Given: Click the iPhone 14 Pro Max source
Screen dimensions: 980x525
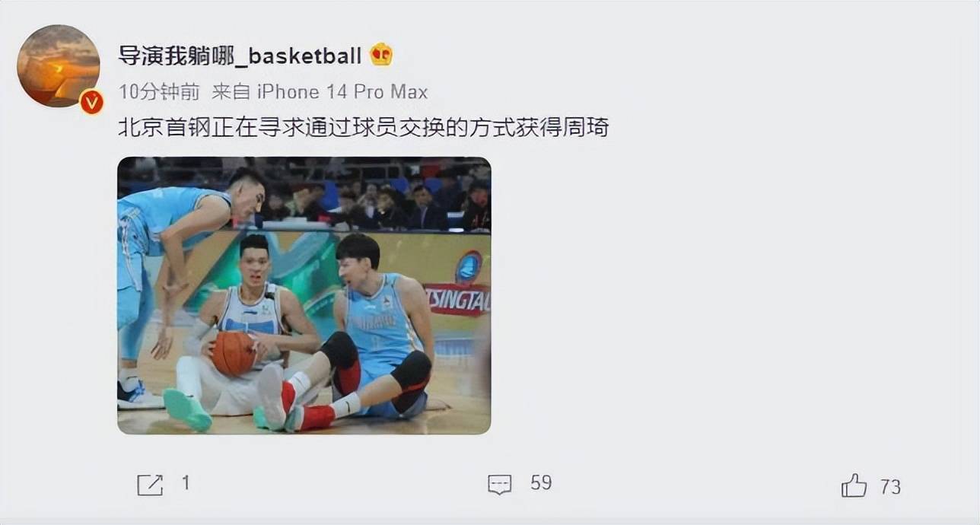Looking at the screenshot, I should pos(342,92).
